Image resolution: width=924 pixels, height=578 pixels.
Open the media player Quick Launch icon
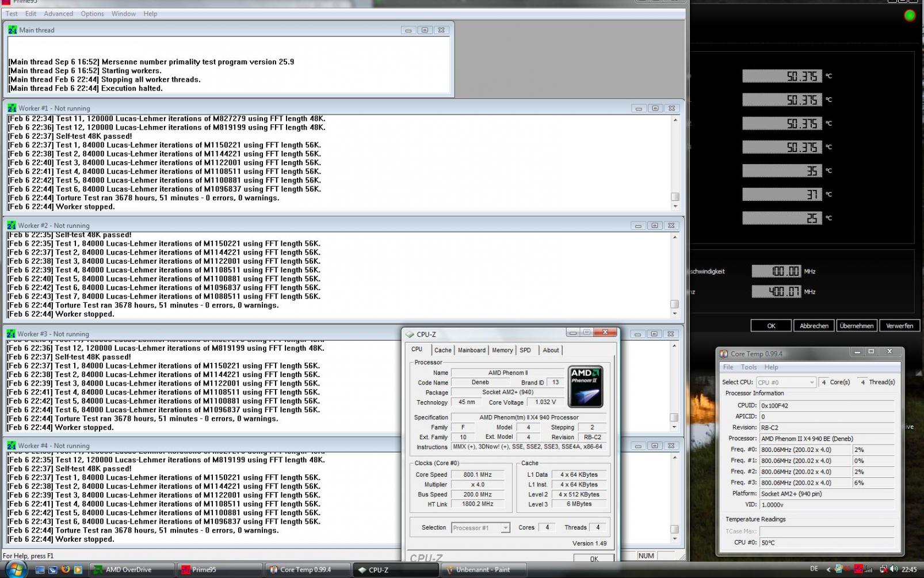point(78,569)
